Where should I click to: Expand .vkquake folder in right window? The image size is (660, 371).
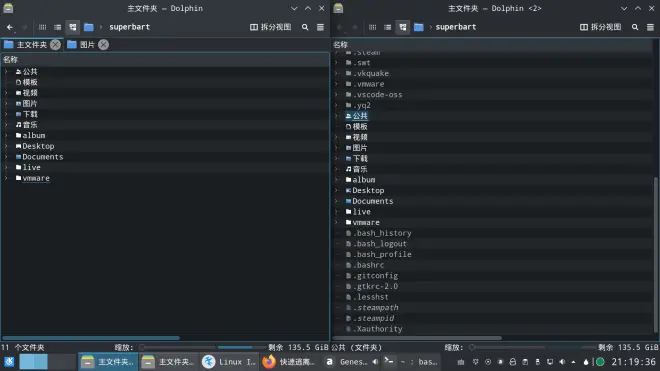point(336,73)
